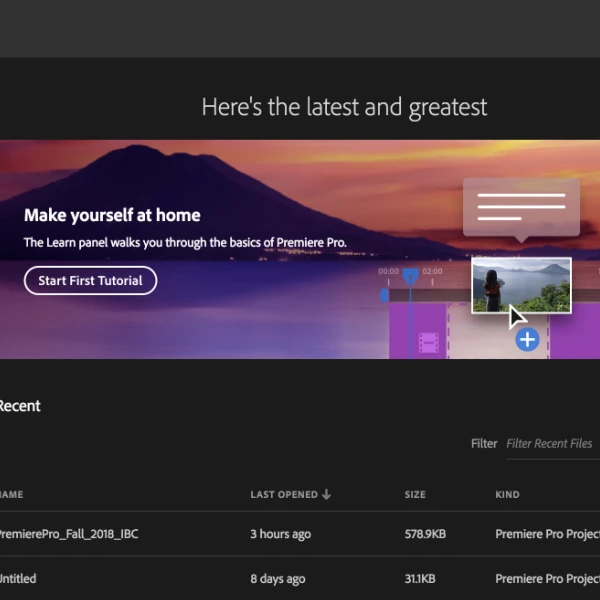Sort recent files by Last Opened header
The image size is (600, 600).
[284, 495]
